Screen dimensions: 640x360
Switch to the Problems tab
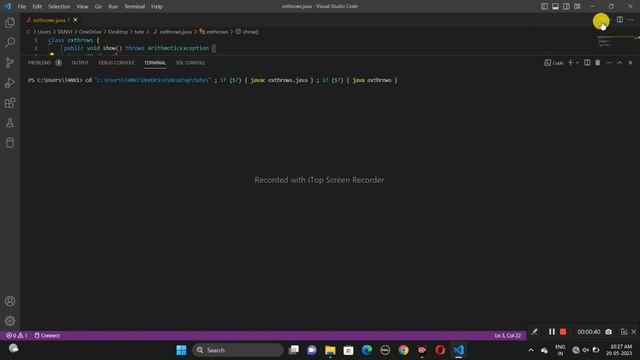point(39,62)
